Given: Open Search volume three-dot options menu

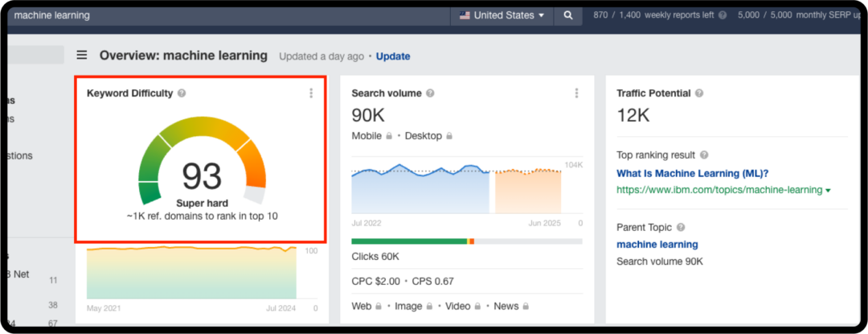Looking at the screenshot, I should 576,93.
